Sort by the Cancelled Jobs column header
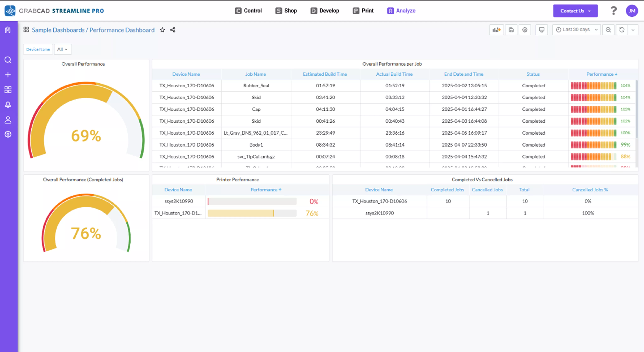 (487, 190)
